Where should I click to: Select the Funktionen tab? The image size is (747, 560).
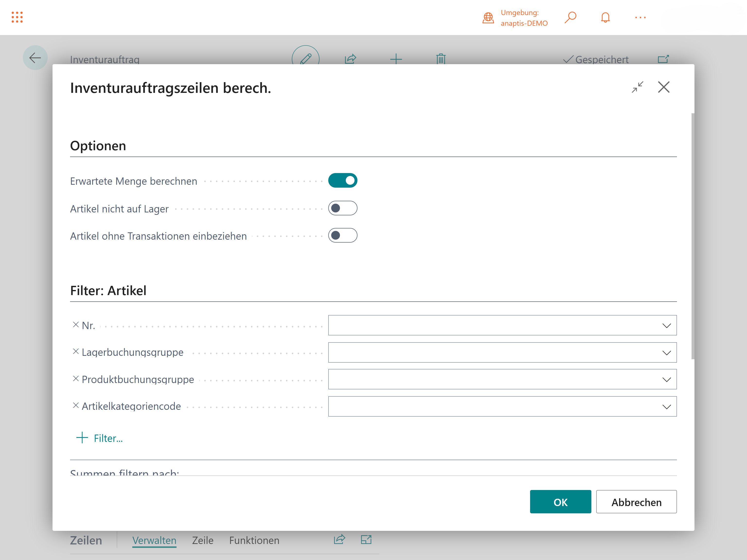pyautogui.click(x=254, y=540)
